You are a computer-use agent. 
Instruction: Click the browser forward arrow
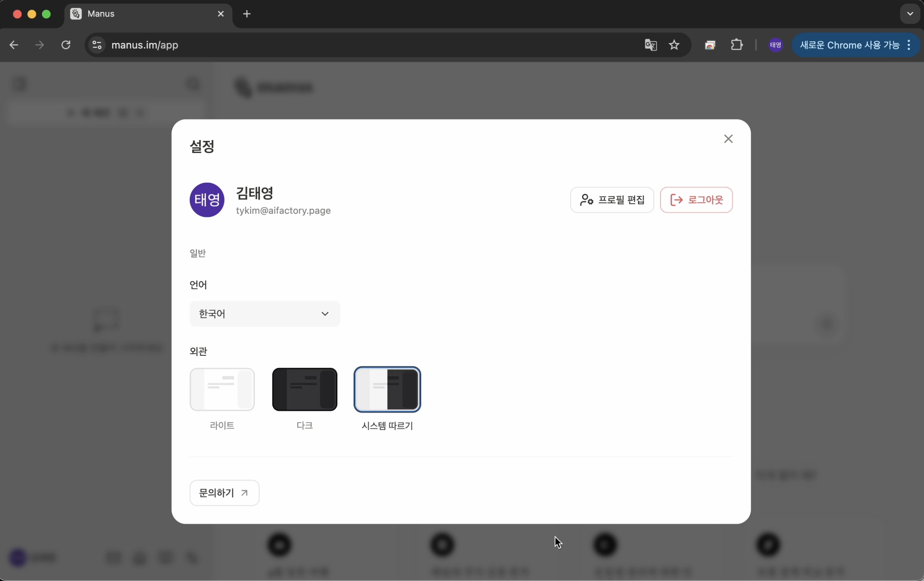(40, 45)
